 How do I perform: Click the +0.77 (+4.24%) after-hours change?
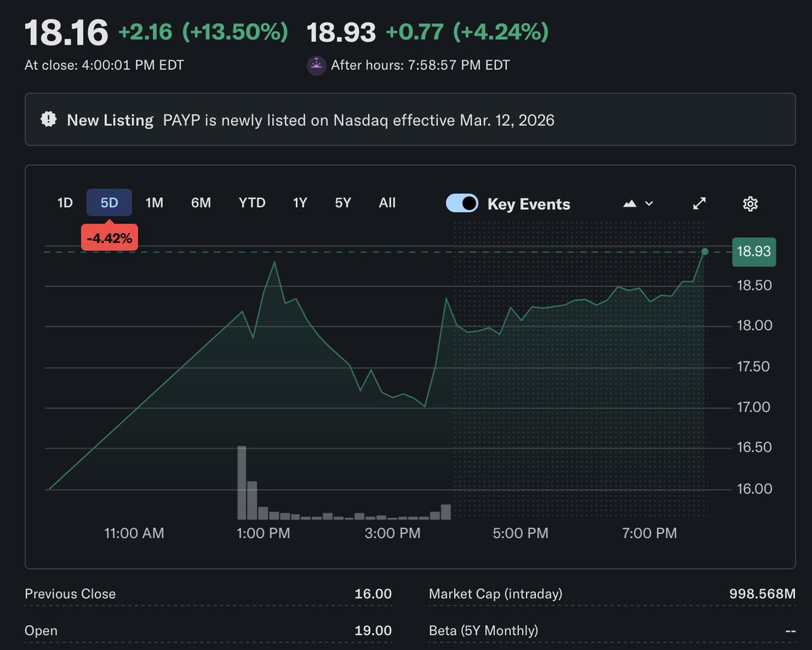(467, 32)
